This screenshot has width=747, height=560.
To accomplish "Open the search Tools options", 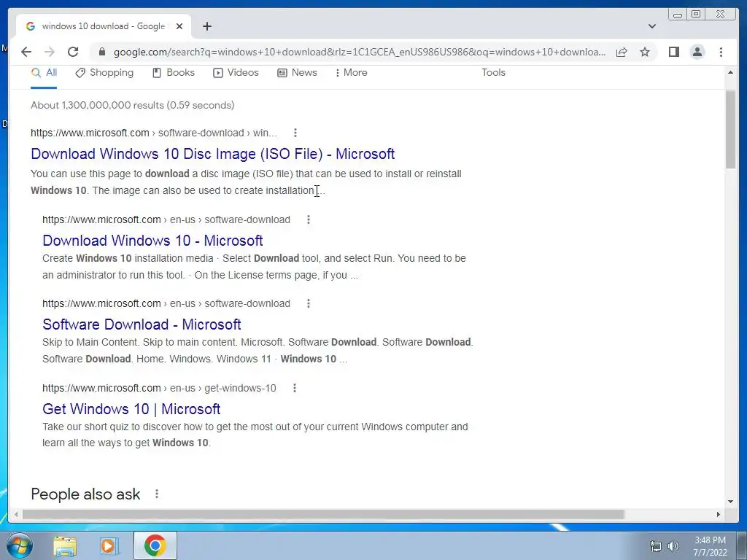I will click(493, 73).
